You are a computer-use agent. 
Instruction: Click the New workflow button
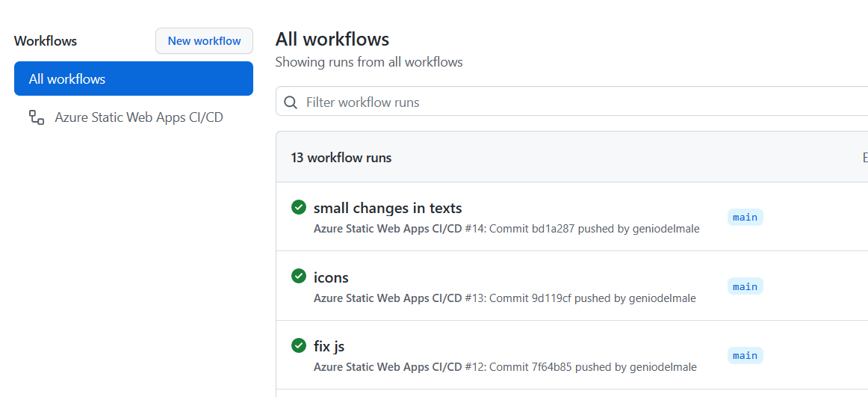[204, 41]
